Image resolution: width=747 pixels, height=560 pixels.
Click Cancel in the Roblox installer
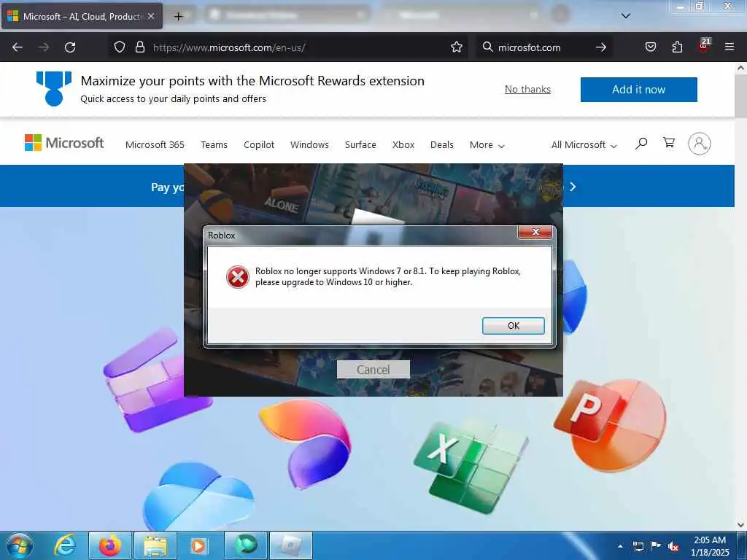pyautogui.click(x=373, y=370)
